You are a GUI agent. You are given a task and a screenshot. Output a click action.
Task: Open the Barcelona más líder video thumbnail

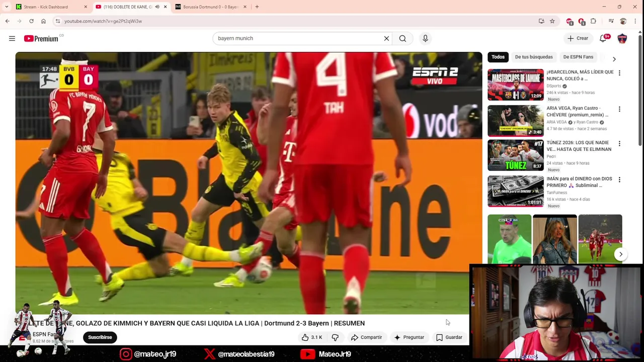pos(516,84)
